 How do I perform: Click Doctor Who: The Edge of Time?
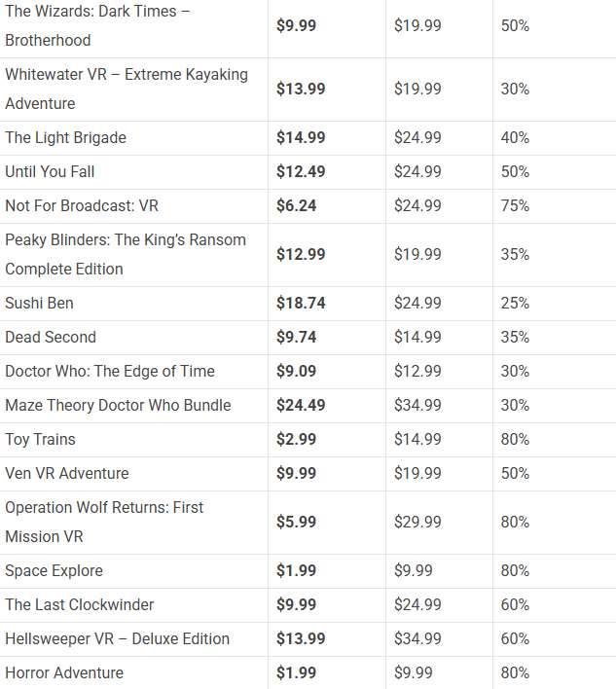coord(110,372)
